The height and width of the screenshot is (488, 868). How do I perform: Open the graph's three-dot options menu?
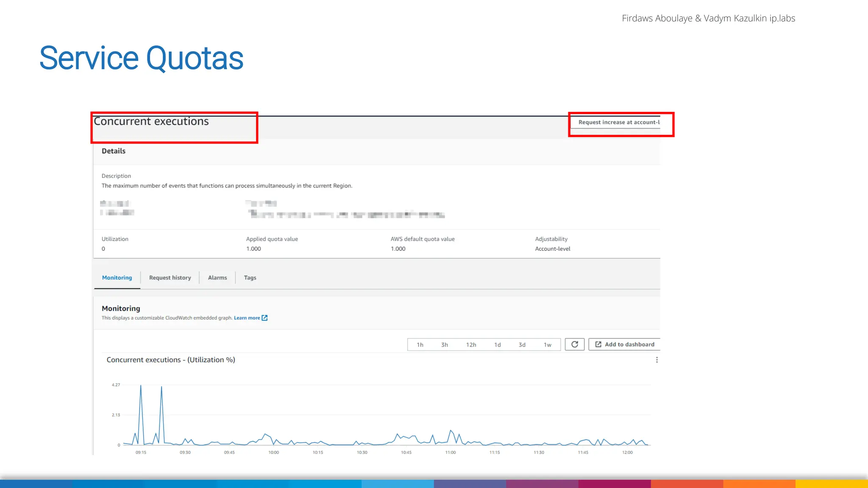(657, 360)
